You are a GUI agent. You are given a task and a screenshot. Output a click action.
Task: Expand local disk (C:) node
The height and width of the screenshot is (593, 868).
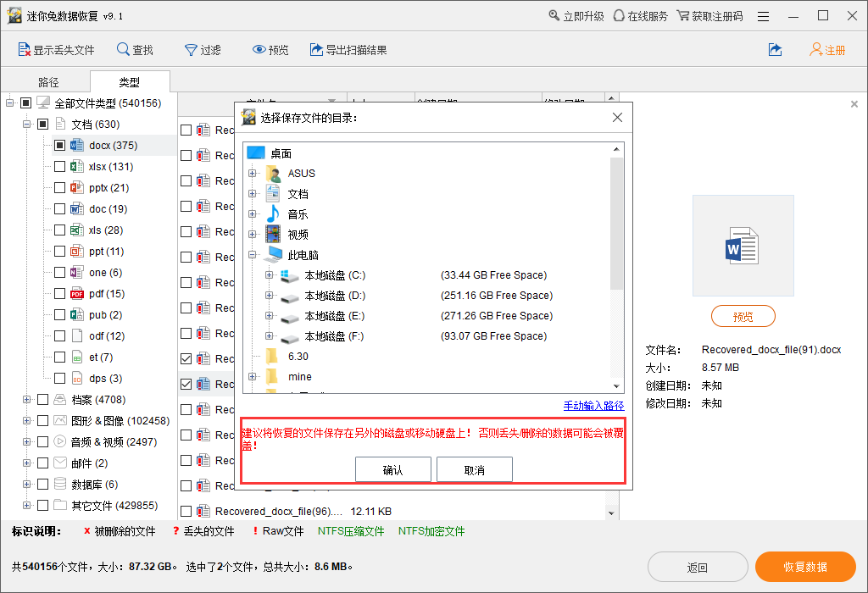coord(269,275)
